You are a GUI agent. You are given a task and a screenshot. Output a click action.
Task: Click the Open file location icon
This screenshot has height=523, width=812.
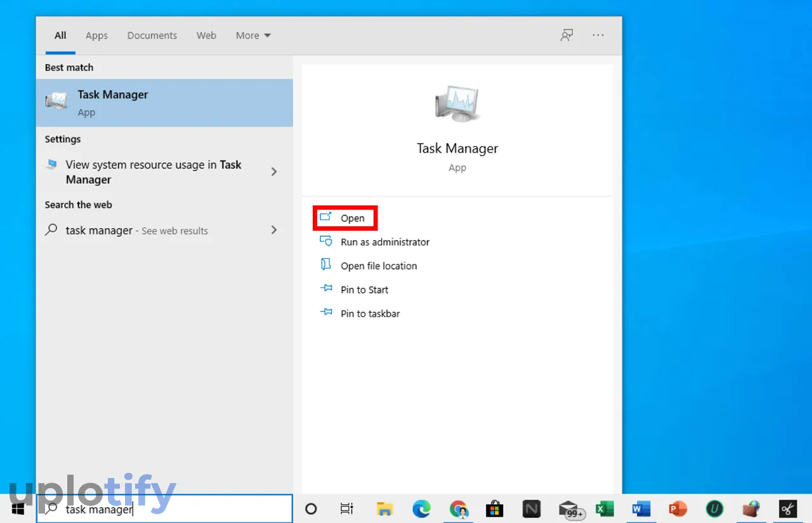point(325,265)
